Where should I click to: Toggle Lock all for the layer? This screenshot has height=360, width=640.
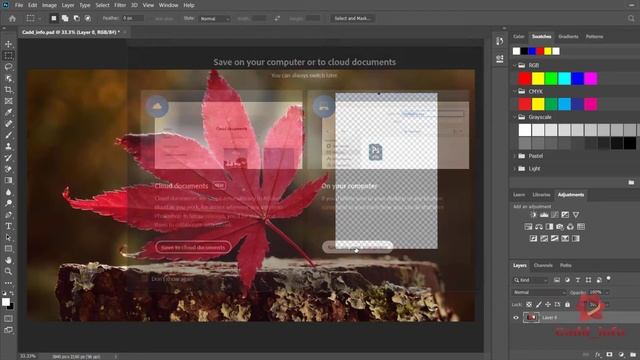pyautogui.click(x=567, y=304)
